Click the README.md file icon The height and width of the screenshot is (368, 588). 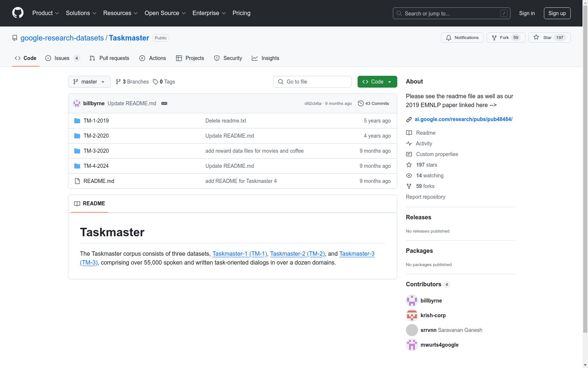[77, 181]
